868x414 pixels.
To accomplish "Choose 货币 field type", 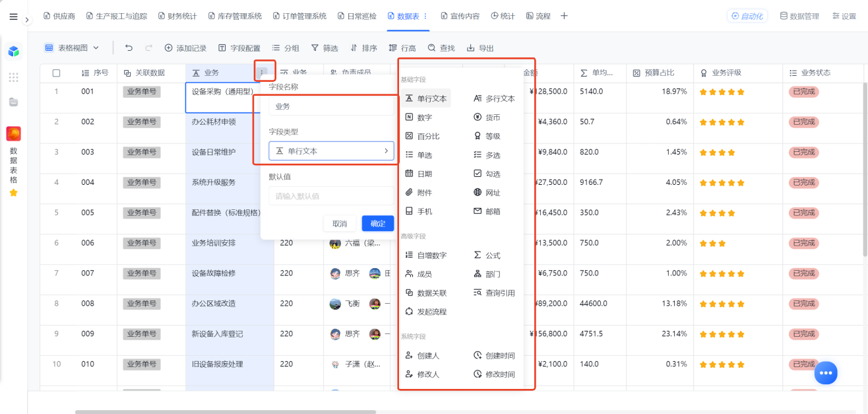I will [487, 117].
